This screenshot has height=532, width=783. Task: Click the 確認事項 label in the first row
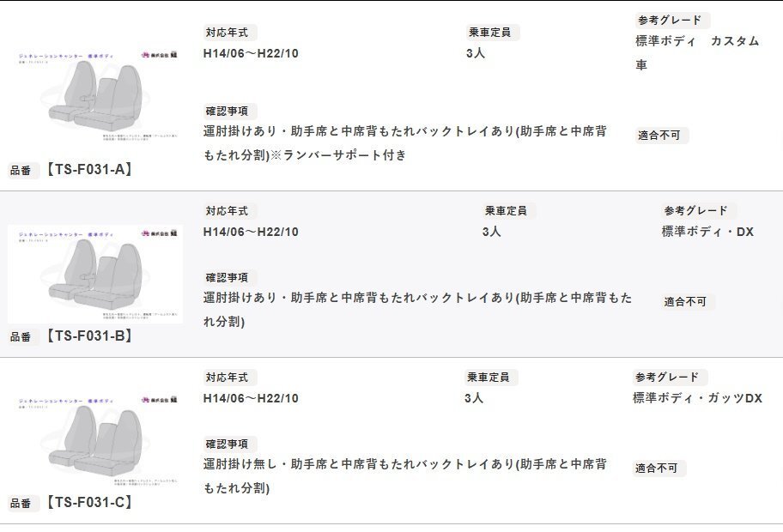pos(229,112)
